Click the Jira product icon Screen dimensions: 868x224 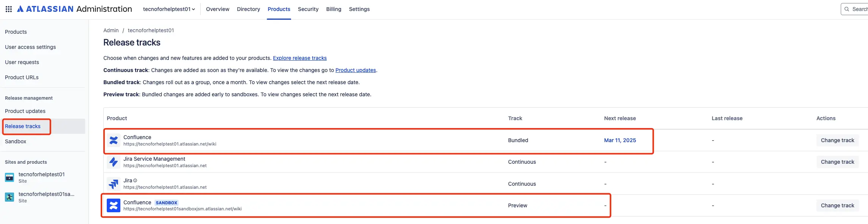click(114, 184)
